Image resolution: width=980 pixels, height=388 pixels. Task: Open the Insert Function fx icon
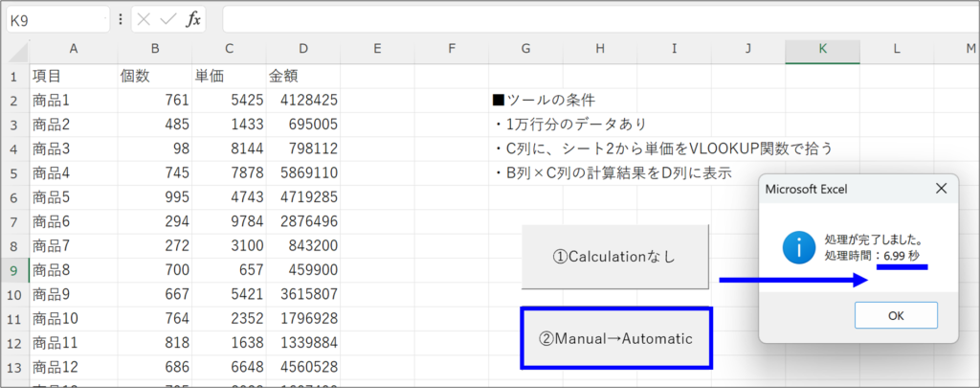193,19
